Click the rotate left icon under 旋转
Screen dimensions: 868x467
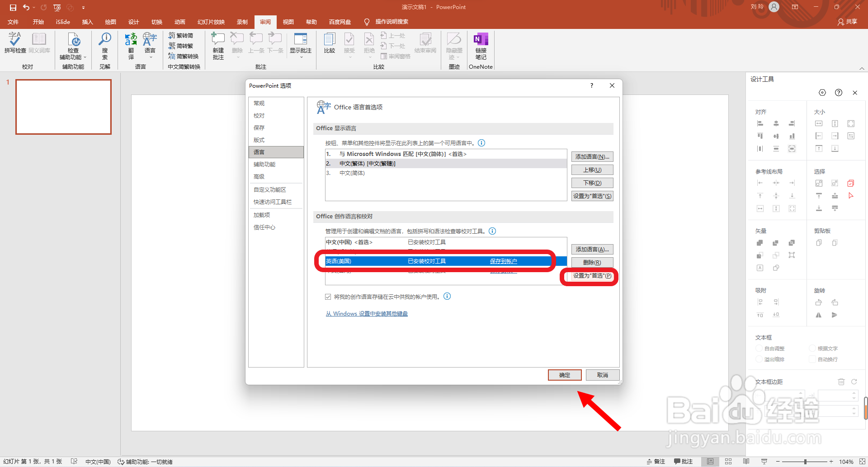click(x=819, y=302)
